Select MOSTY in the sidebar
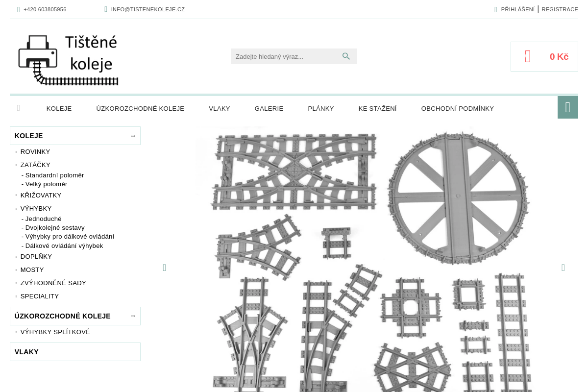The height and width of the screenshot is (392, 588). point(32,269)
